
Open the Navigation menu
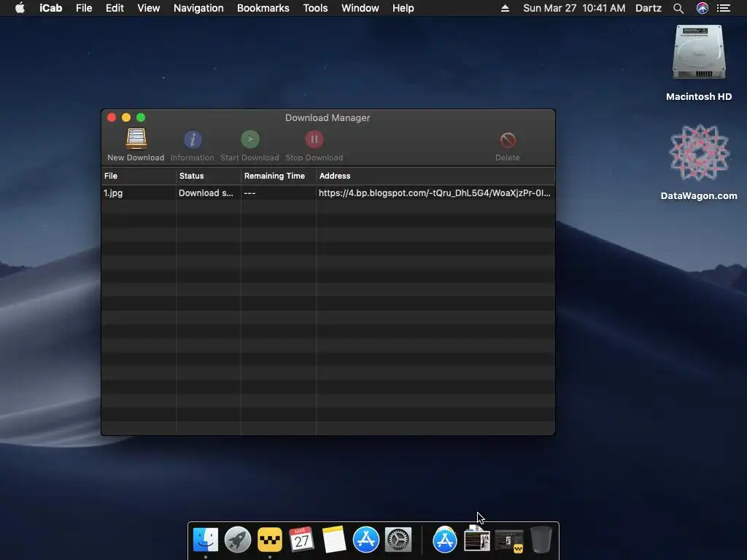click(x=198, y=8)
